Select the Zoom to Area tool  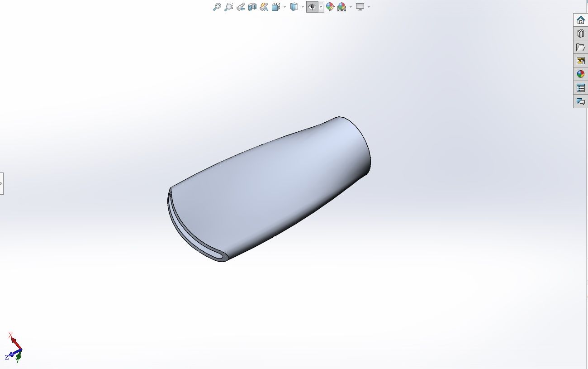click(x=229, y=7)
